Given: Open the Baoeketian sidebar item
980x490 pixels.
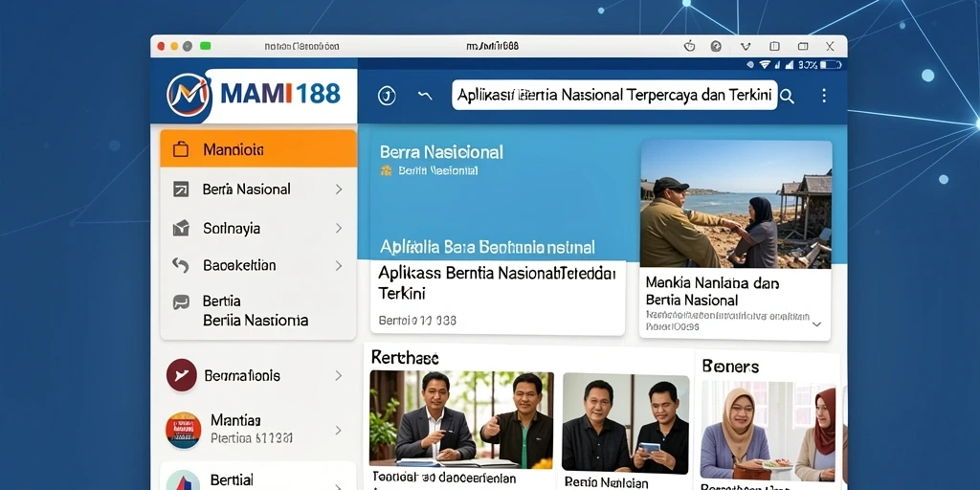Looking at the screenshot, I should click(x=258, y=266).
